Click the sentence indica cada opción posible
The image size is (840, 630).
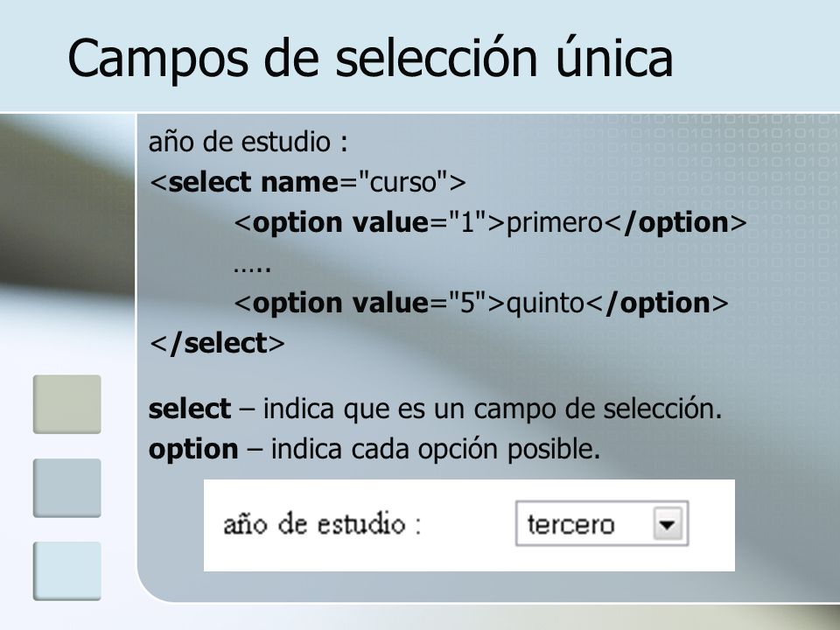[x=436, y=449]
